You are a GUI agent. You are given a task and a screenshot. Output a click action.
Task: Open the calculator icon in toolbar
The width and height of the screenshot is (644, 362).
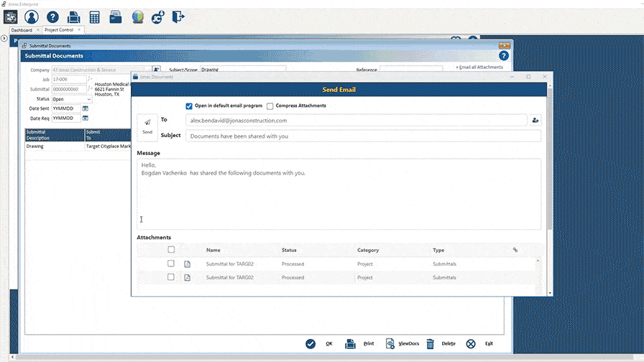click(x=94, y=17)
